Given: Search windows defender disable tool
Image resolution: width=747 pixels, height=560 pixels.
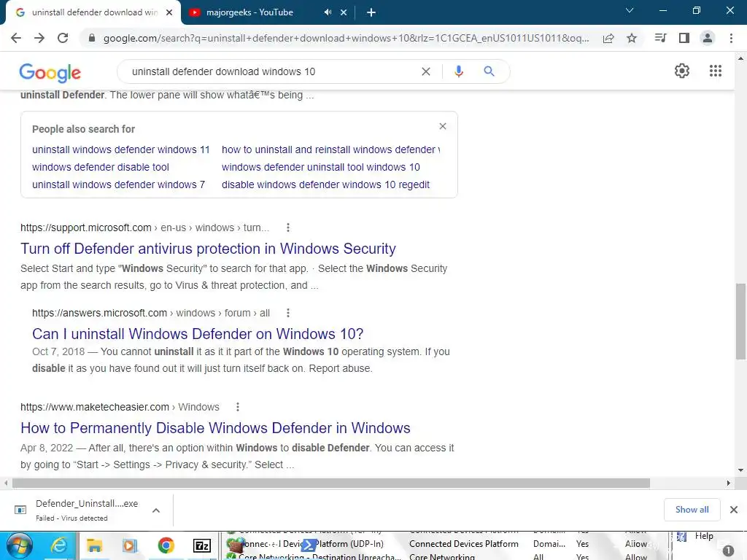Looking at the screenshot, I should [x=101, y=167].
